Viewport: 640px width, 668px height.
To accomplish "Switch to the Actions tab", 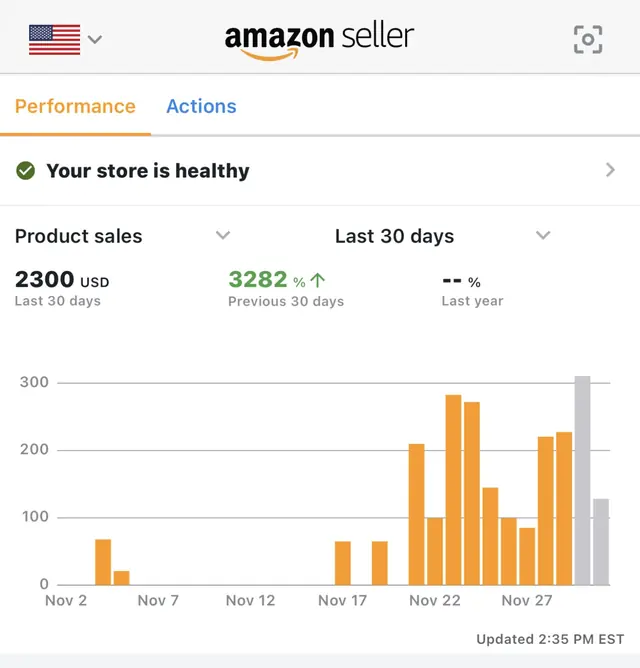I will [x=201, y=107].
